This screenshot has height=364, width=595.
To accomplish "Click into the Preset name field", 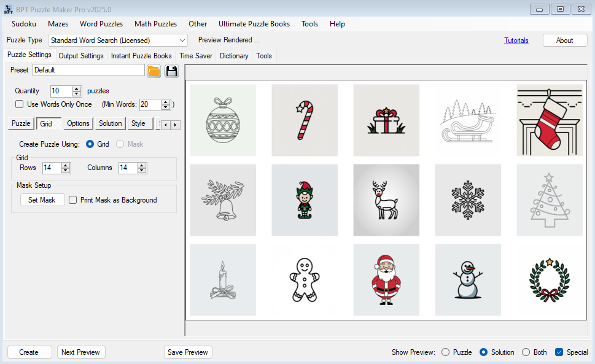I will 88,71.
